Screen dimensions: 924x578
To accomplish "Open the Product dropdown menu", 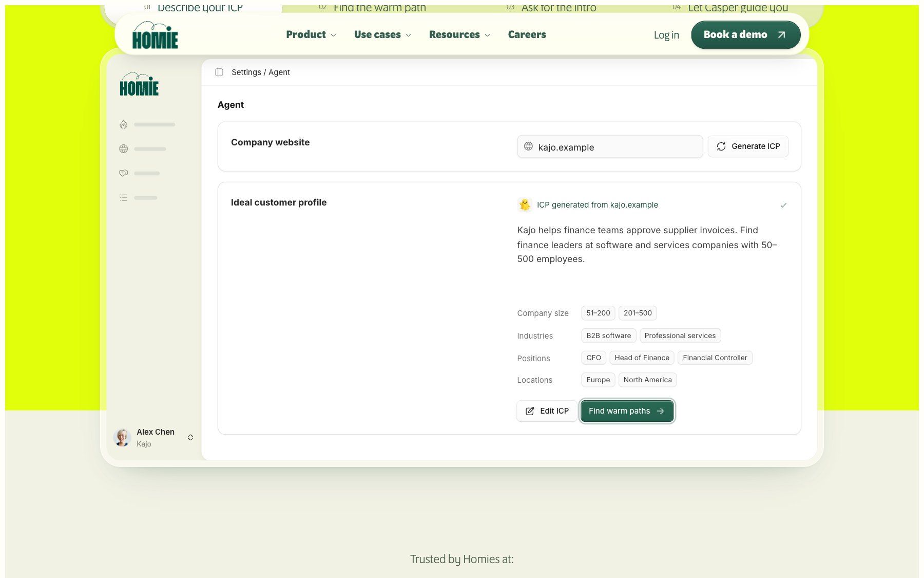I will (x=311, y=34).
